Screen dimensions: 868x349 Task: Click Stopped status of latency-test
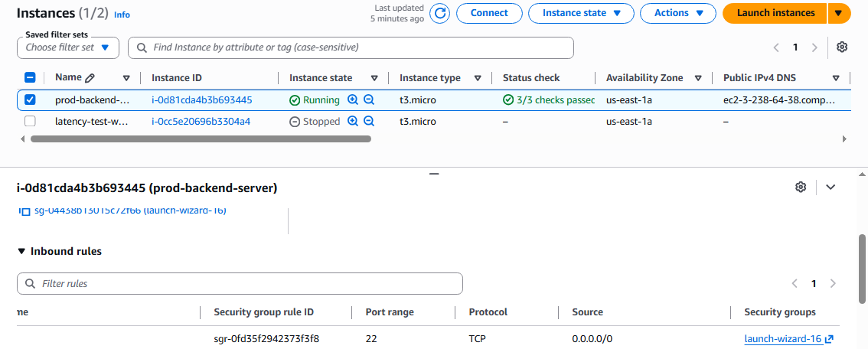pos(315,121)
